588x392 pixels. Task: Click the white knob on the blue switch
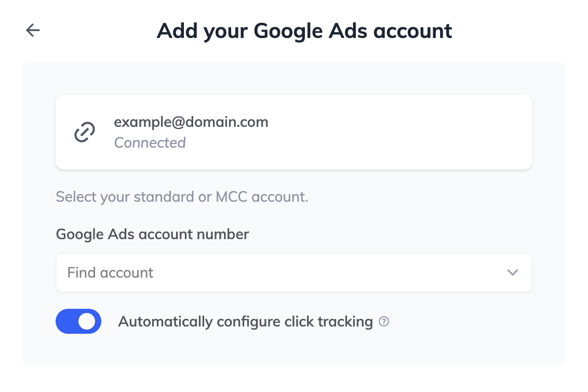87,321
